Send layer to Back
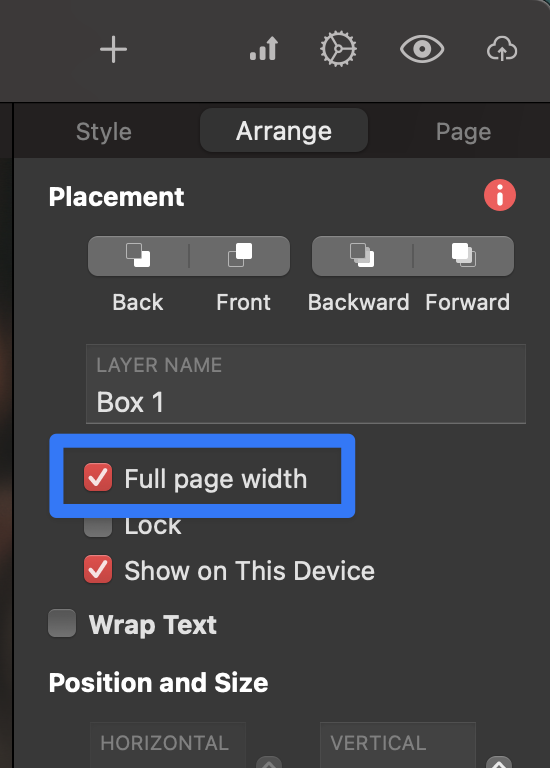This screenshot has width=550, height=768. [x=138, y=256]
